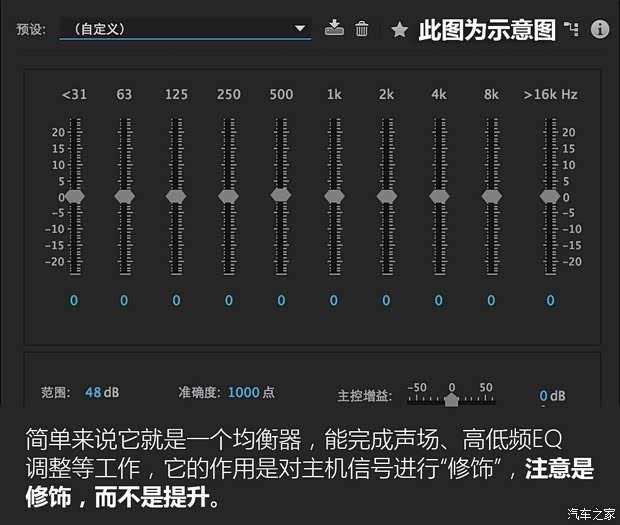Click the 125 Hz band slider
The height and width of the screenshot is (525, 620).
pyautogui.click(x=176, y=196)
